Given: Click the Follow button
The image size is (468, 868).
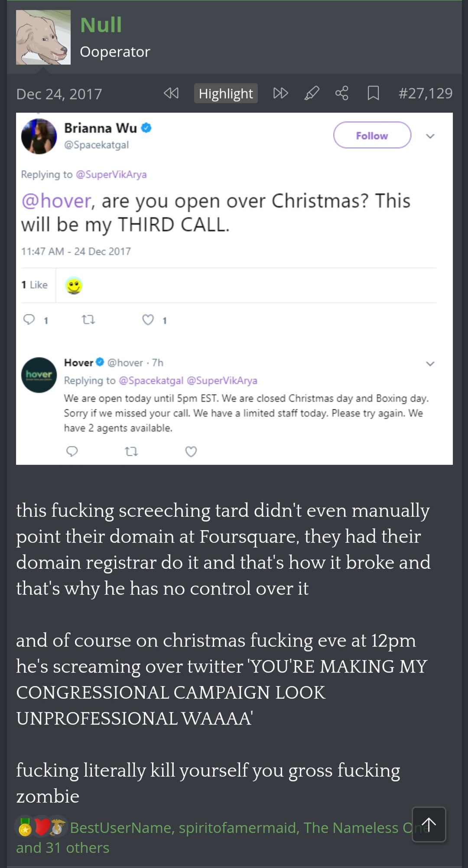Looking at the screenshot, I should click(x=372, y=135).
